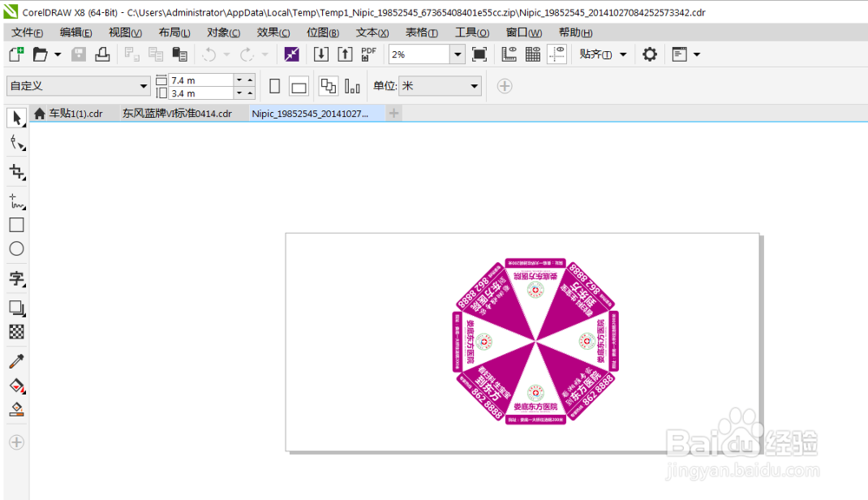Click the Import icon

coord(321,55)
